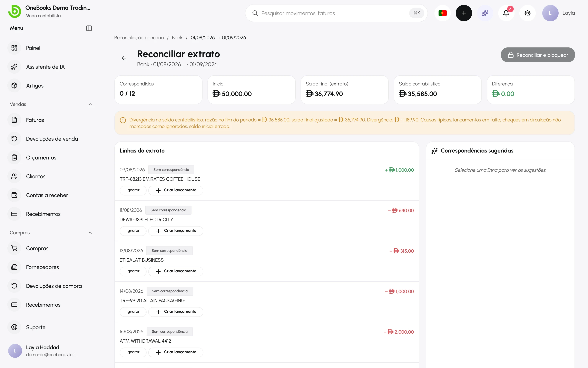Click the black plus create button
The width and height of the screenshot is (588, 368).
coord(464,13)
